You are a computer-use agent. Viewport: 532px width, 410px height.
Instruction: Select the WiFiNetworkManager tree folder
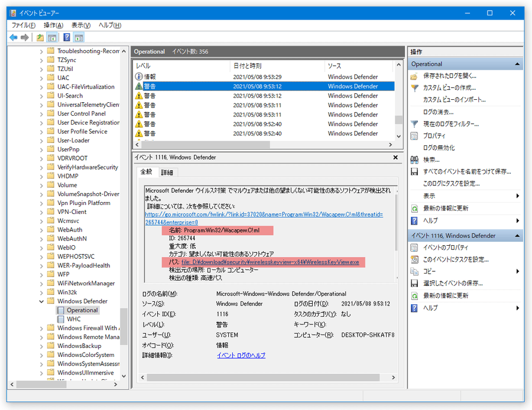point(86,283)
